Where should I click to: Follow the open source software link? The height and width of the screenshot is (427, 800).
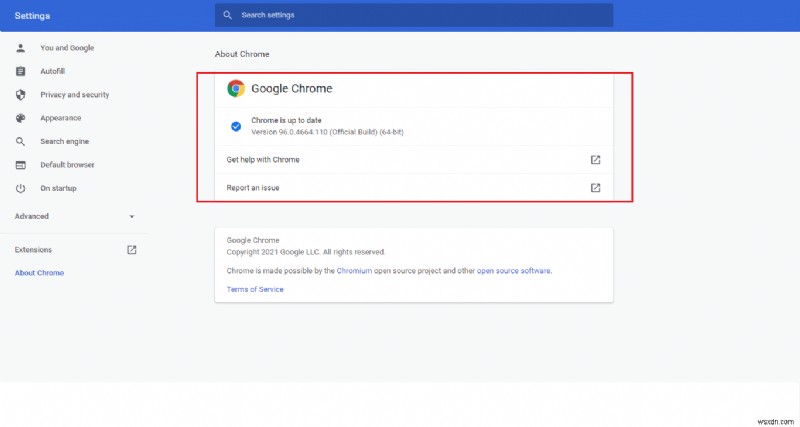(x=513, y=270)
